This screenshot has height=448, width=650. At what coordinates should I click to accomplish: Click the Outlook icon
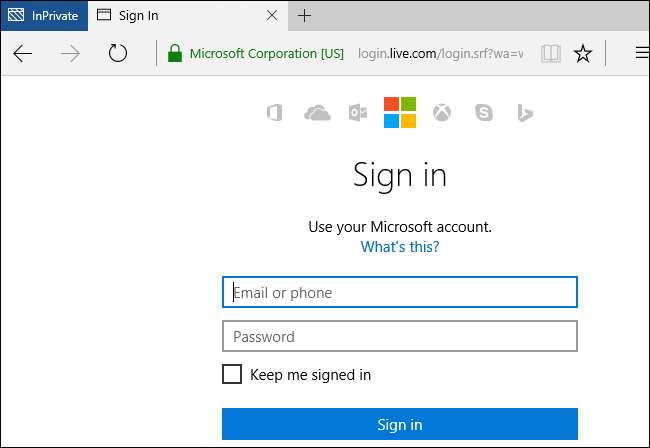358,113
